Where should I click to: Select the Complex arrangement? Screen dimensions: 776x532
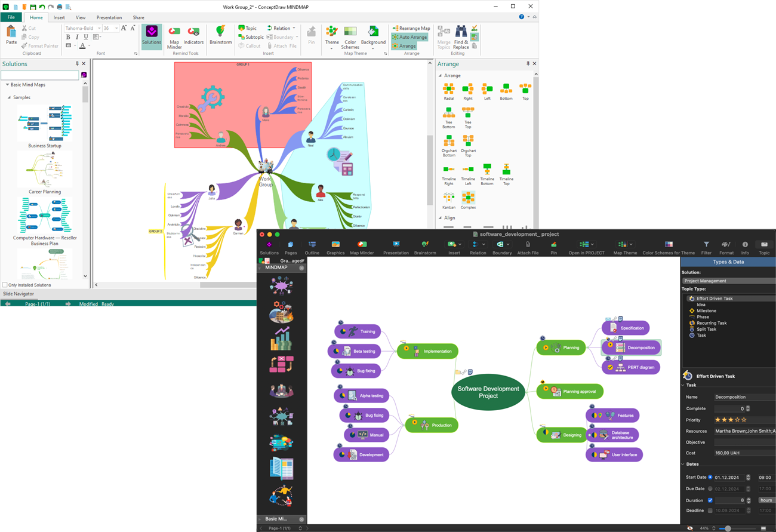(x=468, y=201)
